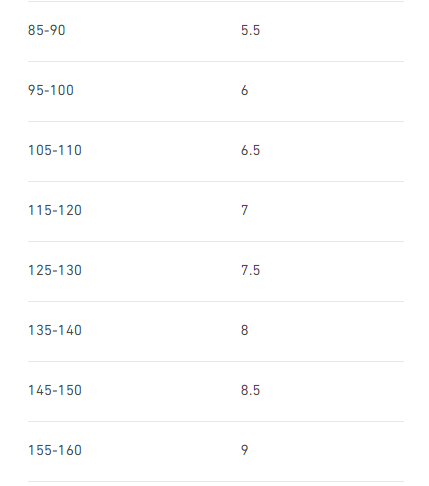Click the row containing 105-110 and 6.5

point(216,152)
